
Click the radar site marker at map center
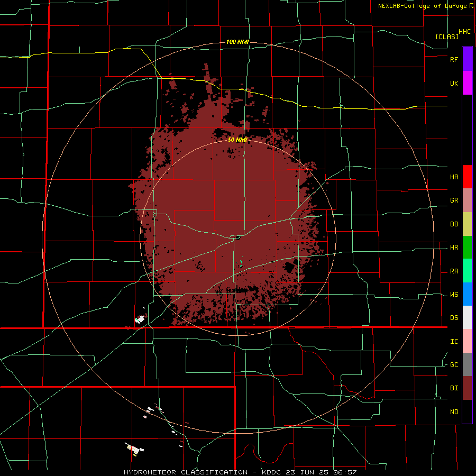coord(237,237)
